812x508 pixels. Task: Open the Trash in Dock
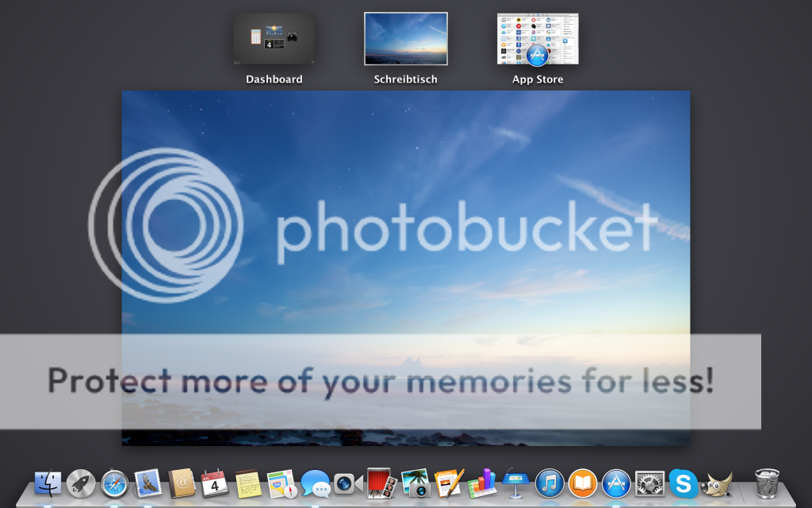coord(767,483)
